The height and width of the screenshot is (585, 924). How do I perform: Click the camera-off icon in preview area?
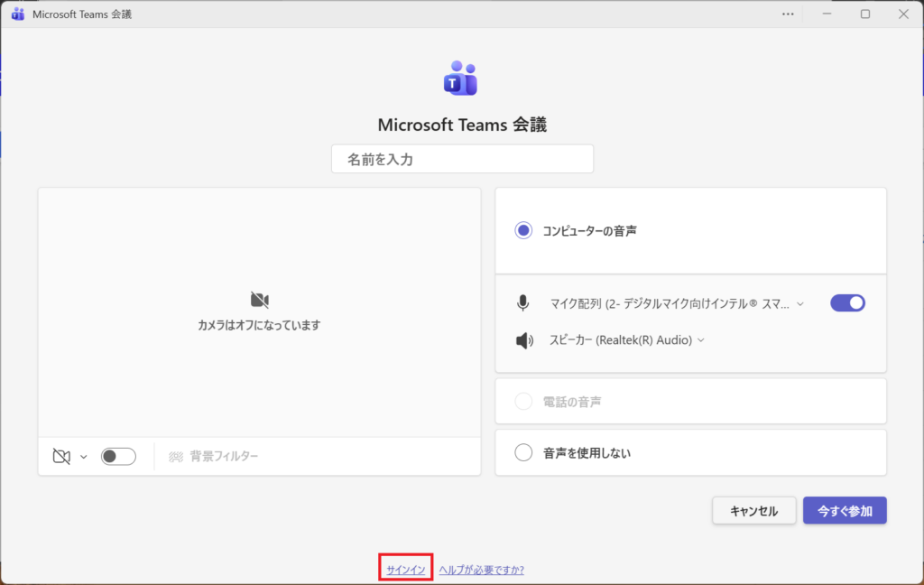click(260, 300)
